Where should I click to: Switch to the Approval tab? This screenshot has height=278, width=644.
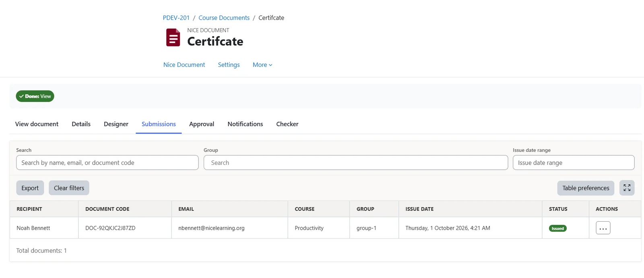202,124
